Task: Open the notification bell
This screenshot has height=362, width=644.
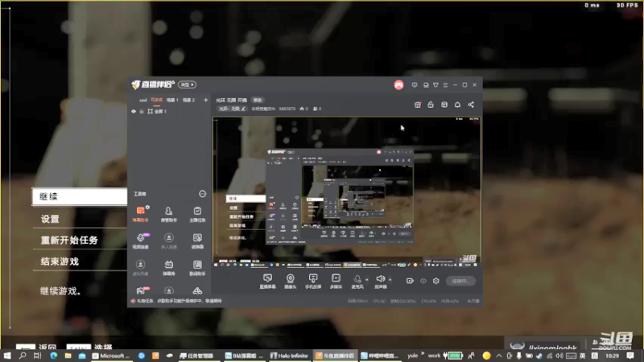Action: click(457, 105)
